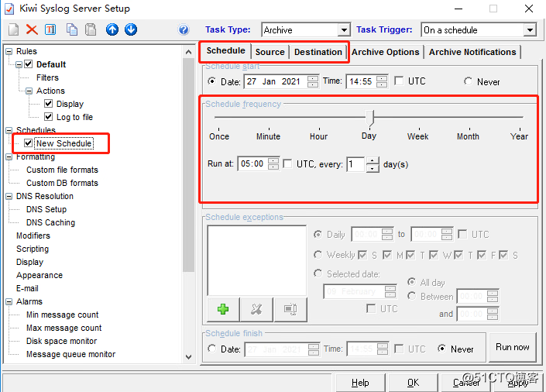Open the Archive Notifications tab

click(472, 52)
